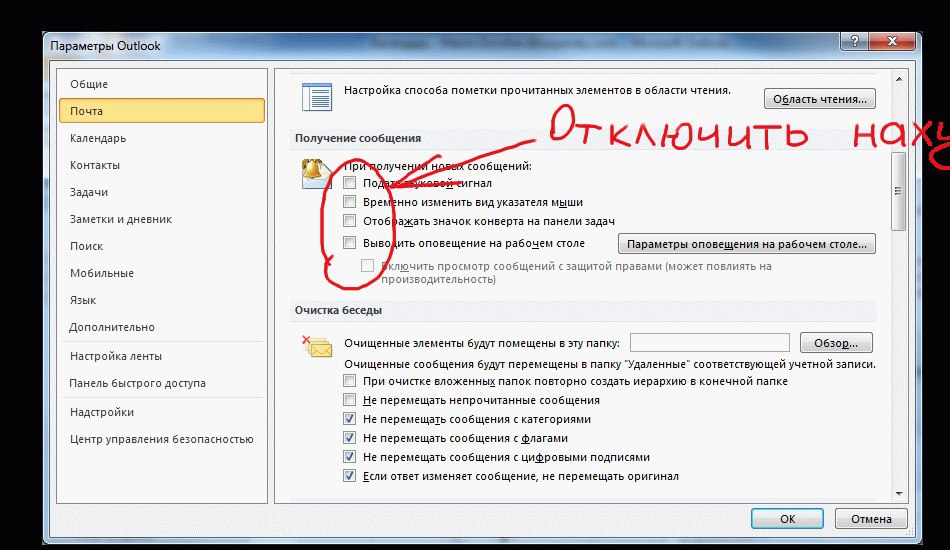The width and height of the screenshot is (950, 550).
Task: Enable recreating folder hierarchy checkbox
Action: (350, 381)
